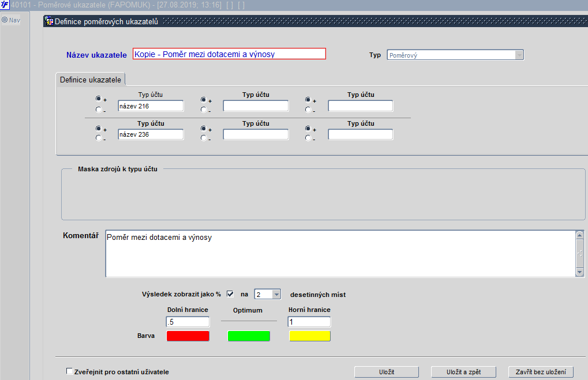The width and height of the screenshot is (588, 380).
Task: Click inside the Komentář text area
Action: point(340,254)
